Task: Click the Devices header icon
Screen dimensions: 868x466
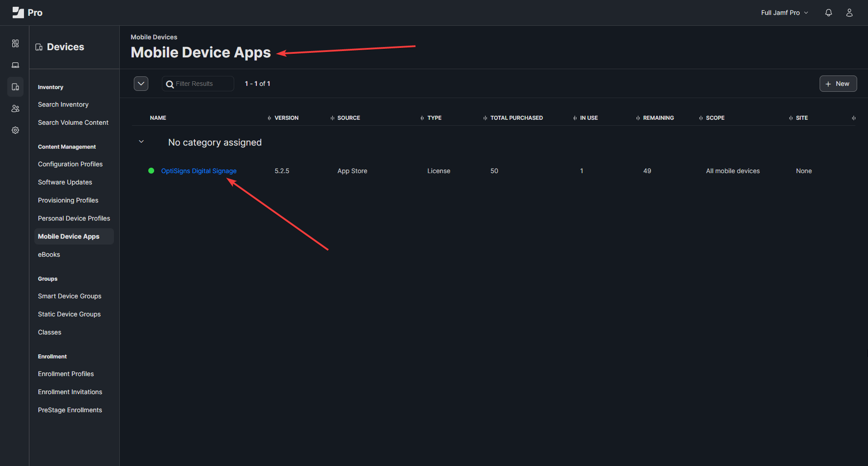Action: pyautogui.click(x=39, y=47)
